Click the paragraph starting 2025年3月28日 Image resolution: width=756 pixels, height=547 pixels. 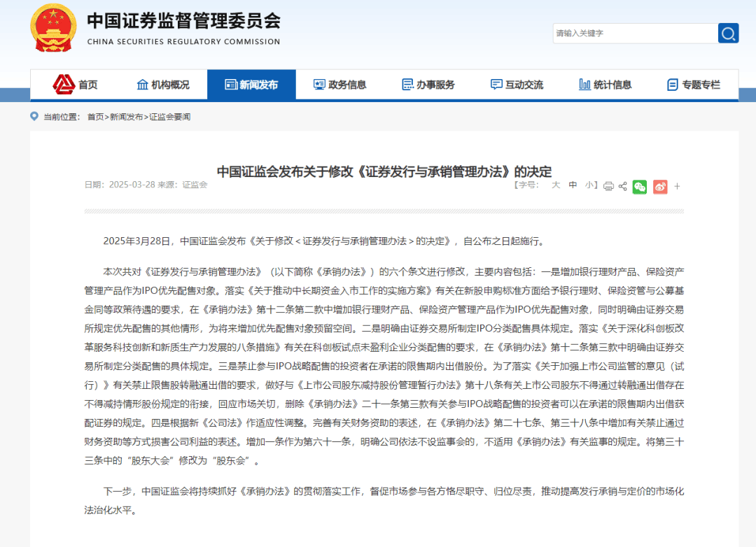click(x=325, y=241)
